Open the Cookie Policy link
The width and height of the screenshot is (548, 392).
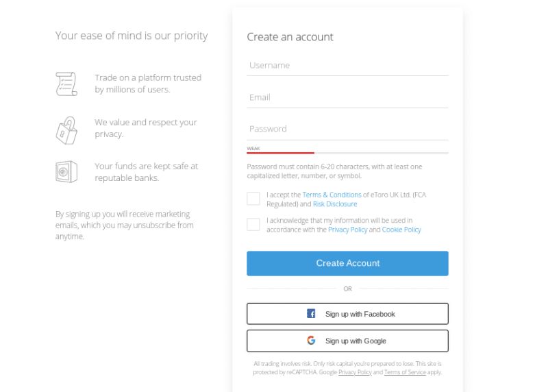[x=401, y=230]
